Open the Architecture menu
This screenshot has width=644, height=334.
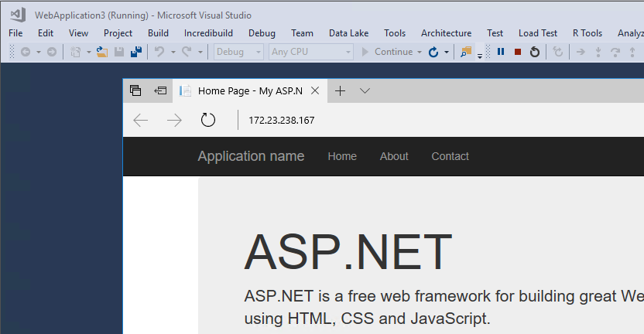click(446, 33)
